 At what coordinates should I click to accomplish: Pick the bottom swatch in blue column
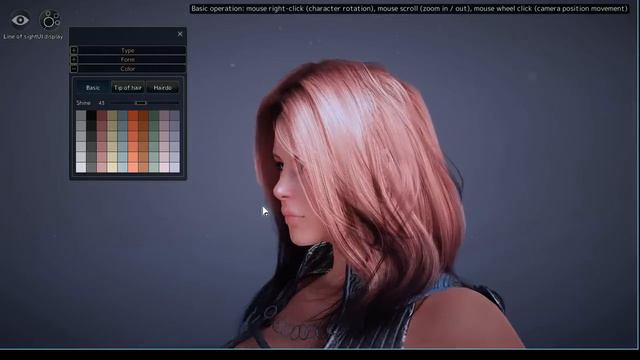pos(122,167)
